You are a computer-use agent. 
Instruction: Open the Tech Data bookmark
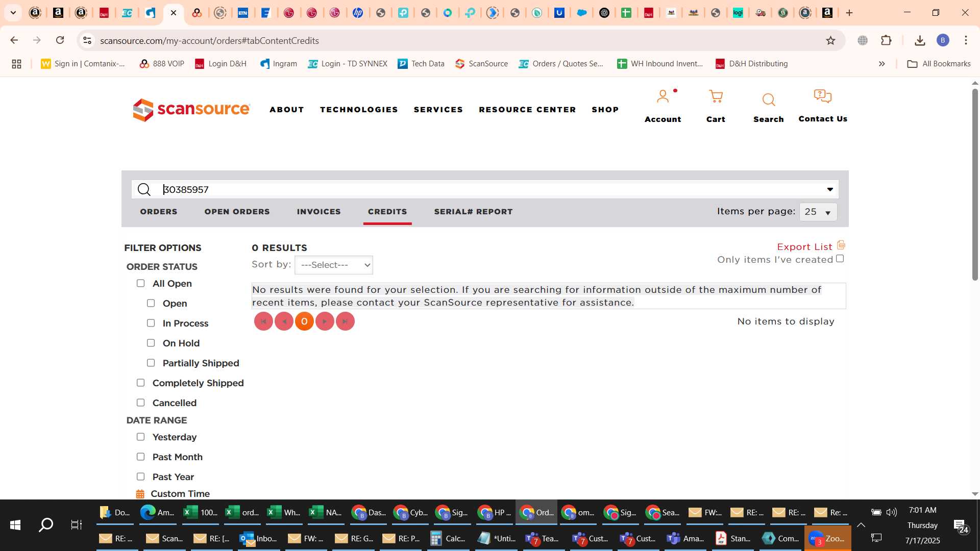(421, 64)
